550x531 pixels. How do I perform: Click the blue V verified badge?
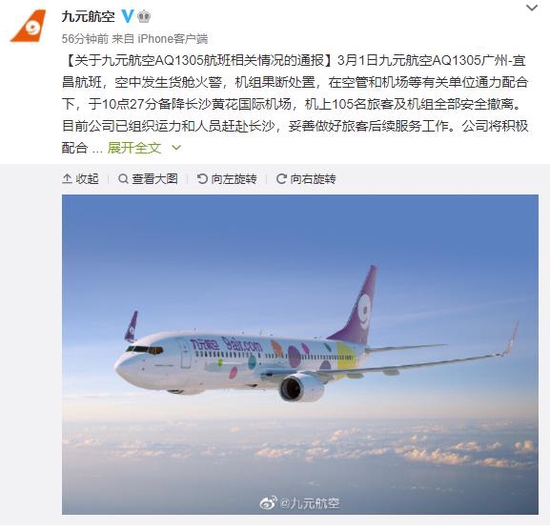pyautogui.click(x=127, y=16)
